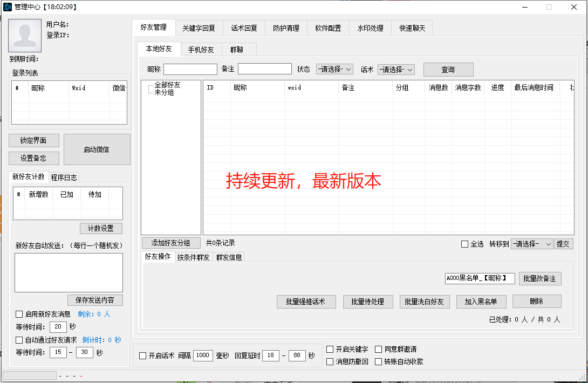Expand the 话术 dropdown
This screenshot has height=383, width=588.
(396, 70)
